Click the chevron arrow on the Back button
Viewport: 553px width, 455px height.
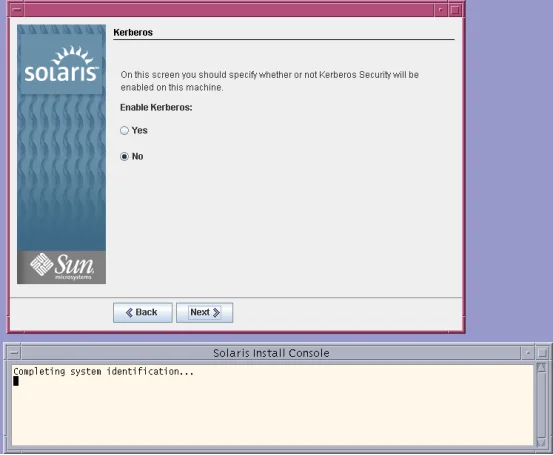coord(129,313)
